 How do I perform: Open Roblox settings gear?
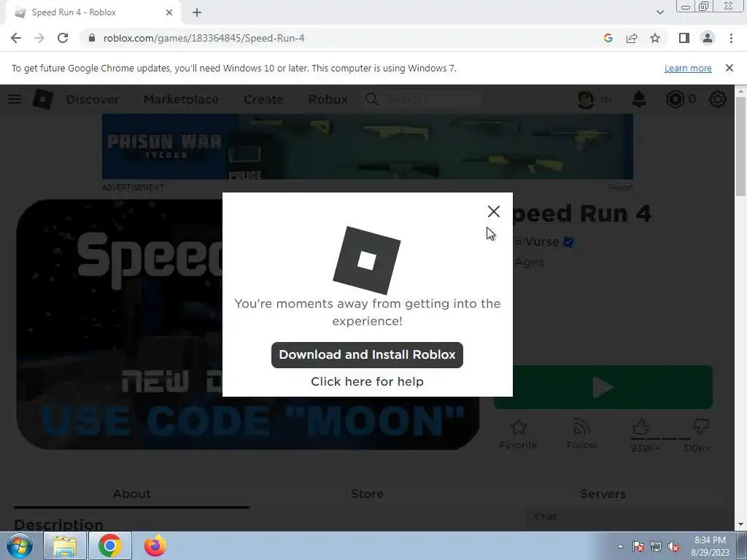pos(718,99)
